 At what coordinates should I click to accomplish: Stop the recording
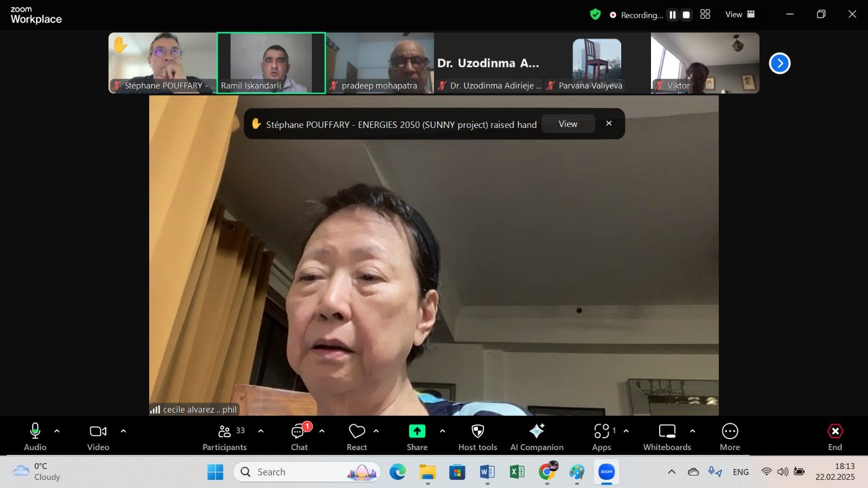point(687,15)
